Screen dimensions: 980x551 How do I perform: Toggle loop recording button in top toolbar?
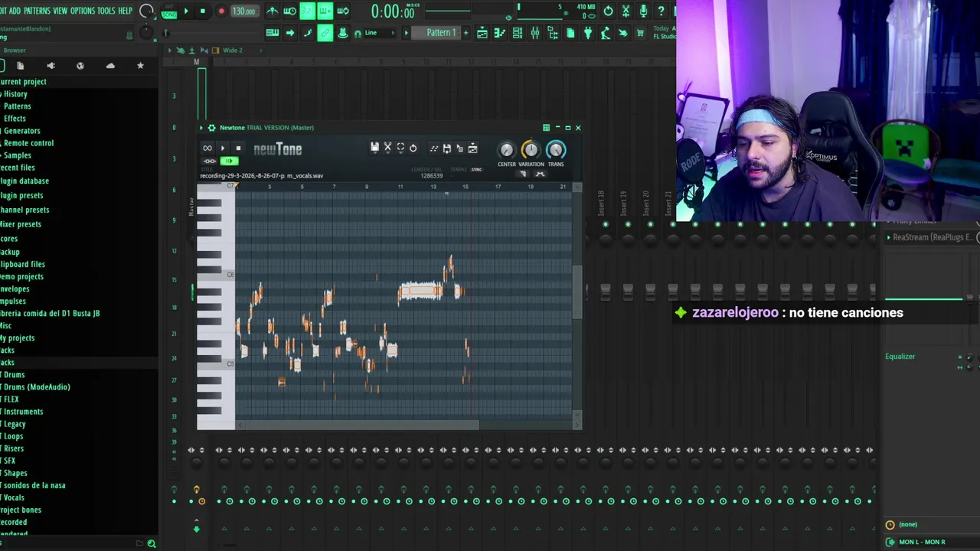343,11
